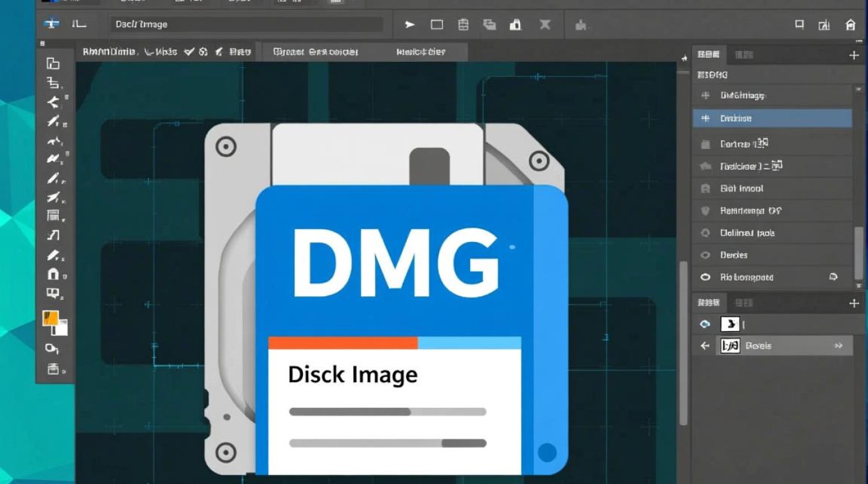Click the checkmark in the options bar
Screen dimensions: 868x484
click(x=189, y=52)
